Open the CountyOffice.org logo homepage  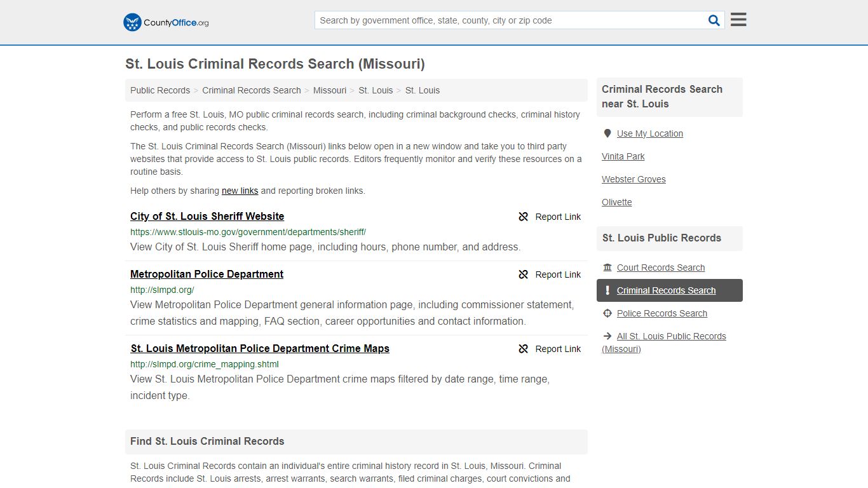tap(166, 22)
